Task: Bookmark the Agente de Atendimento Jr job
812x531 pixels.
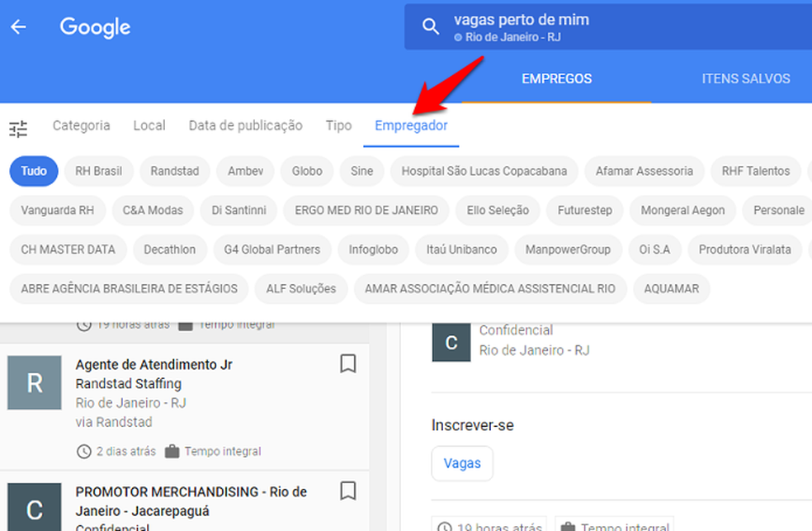Action: (348, 363)
